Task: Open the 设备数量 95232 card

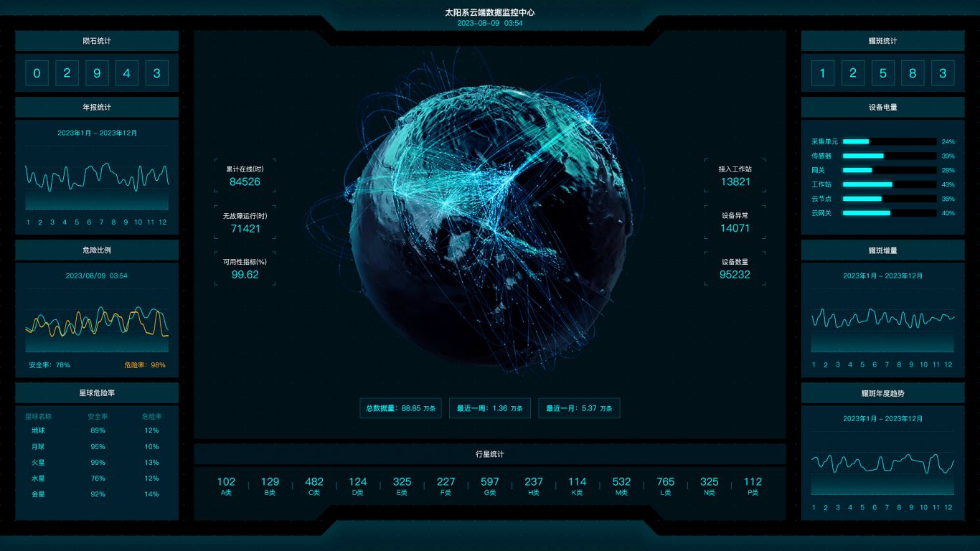Action: click(x=735, y=269)
